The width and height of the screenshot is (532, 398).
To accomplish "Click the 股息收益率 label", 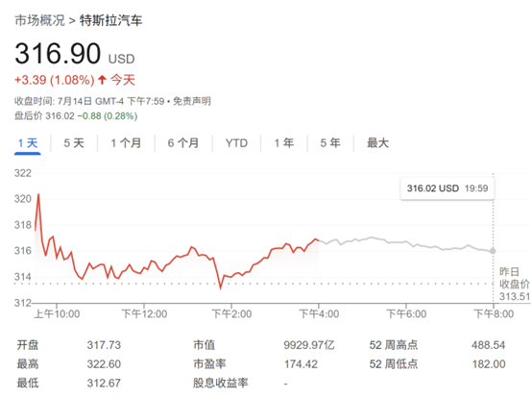I will pos(221,383).
